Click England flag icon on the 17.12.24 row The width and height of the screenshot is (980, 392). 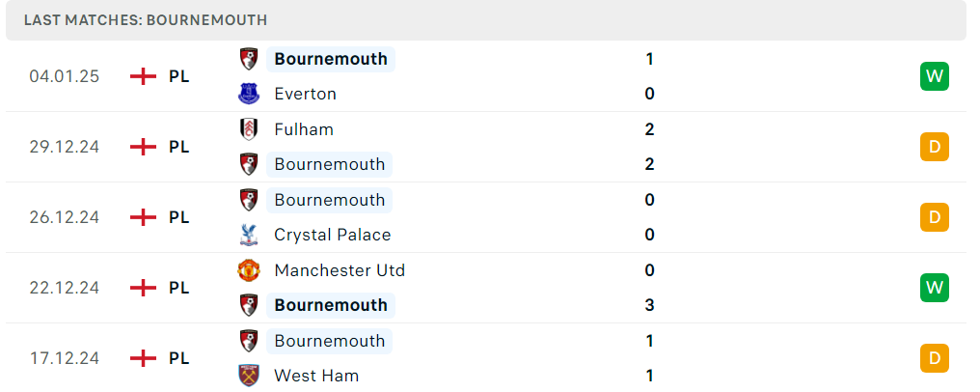point(143,358)
